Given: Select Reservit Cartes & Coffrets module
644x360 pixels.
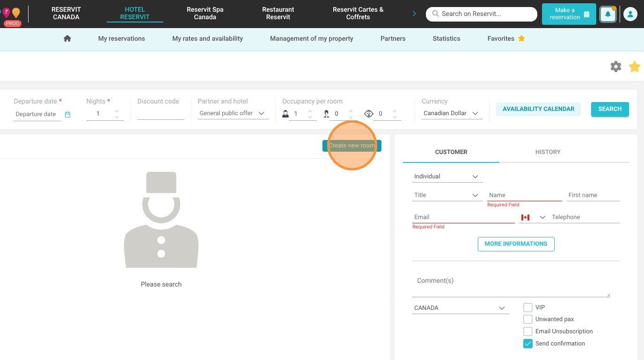Looking at the screenshot, I should tap(358, 13).
